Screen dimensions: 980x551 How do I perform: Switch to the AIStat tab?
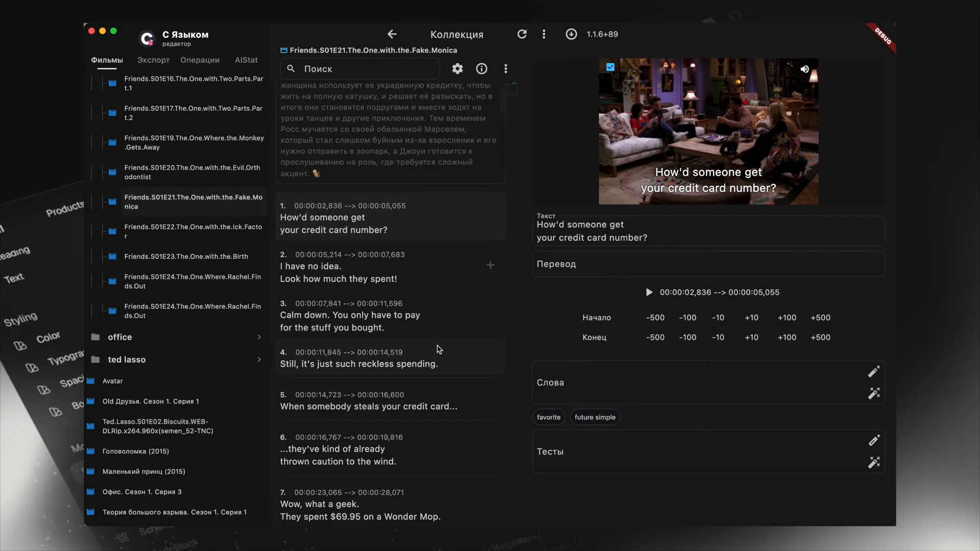(246, 60)
